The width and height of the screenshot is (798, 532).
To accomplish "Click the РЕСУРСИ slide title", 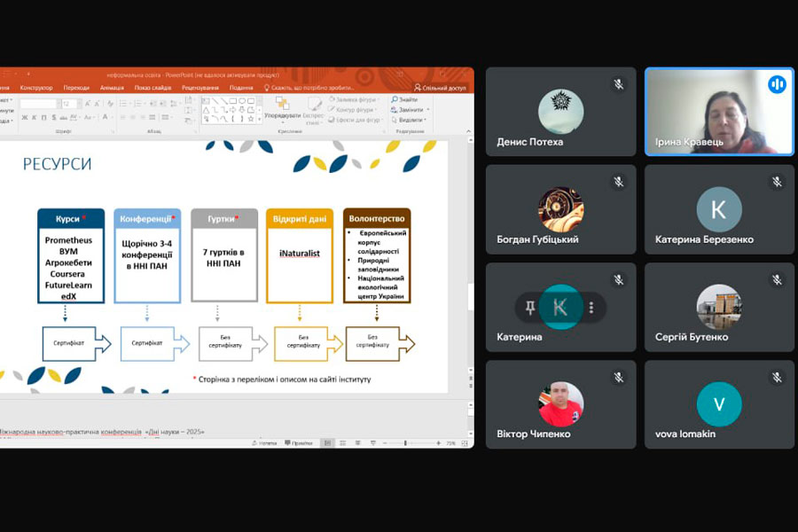I will pyautogui.click(x=57, y=164).
